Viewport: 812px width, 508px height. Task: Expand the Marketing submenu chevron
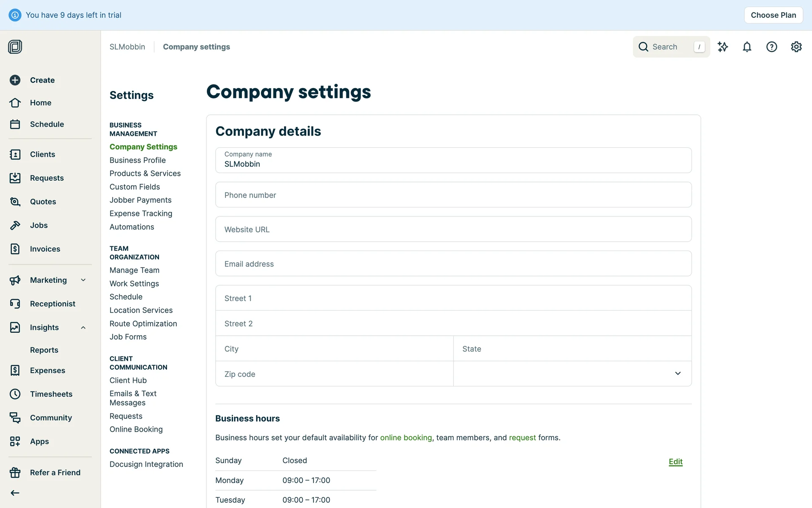pyautogui.click(x=83, y=280)
